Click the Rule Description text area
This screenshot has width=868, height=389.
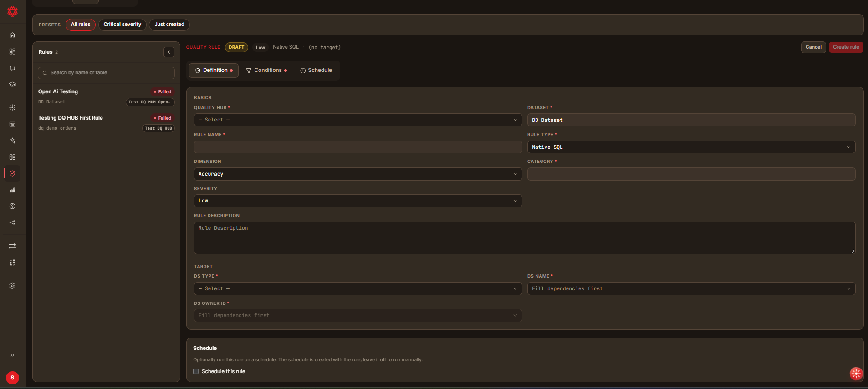(x=525, y=238)
